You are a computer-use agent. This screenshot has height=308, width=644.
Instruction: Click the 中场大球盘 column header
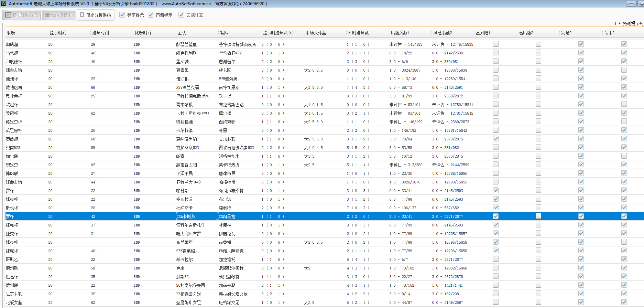(316, 33)
